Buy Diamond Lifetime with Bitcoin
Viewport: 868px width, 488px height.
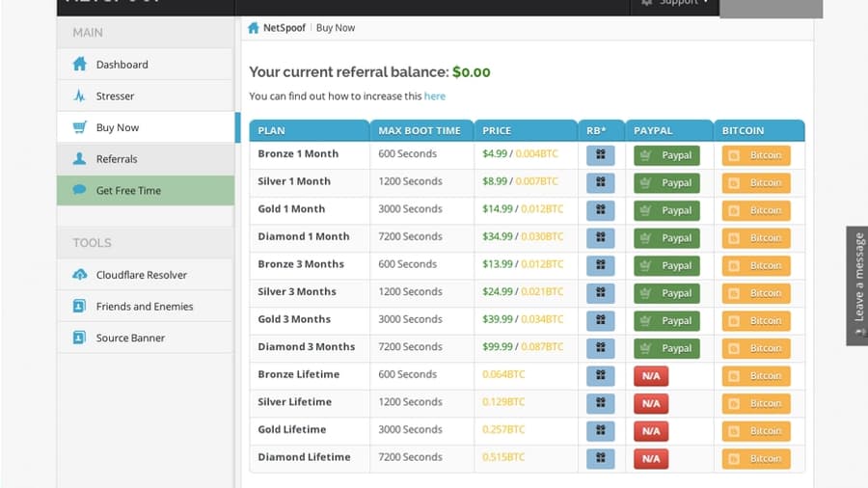click(756, 459)
